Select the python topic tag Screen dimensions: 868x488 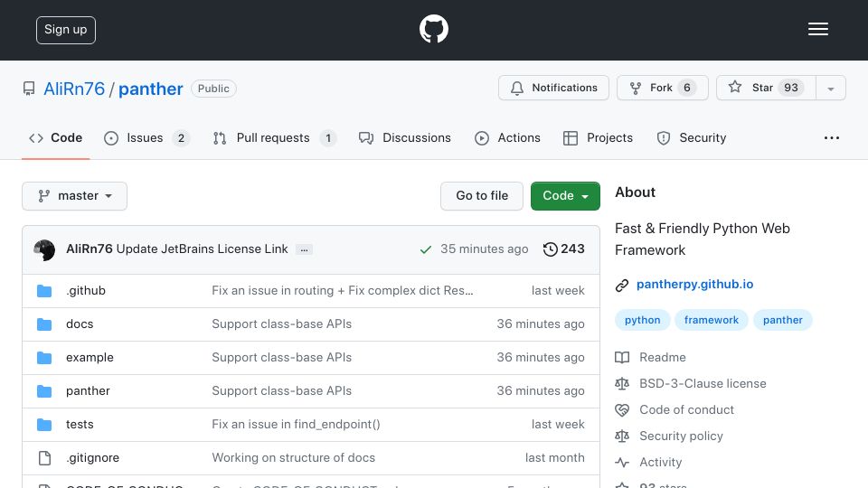(x=642, y=320)
